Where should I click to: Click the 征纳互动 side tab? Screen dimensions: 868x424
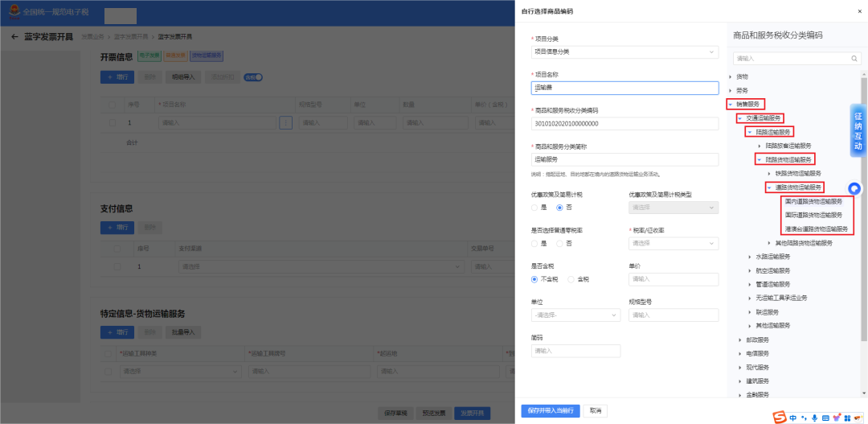[x=858, y=131]
